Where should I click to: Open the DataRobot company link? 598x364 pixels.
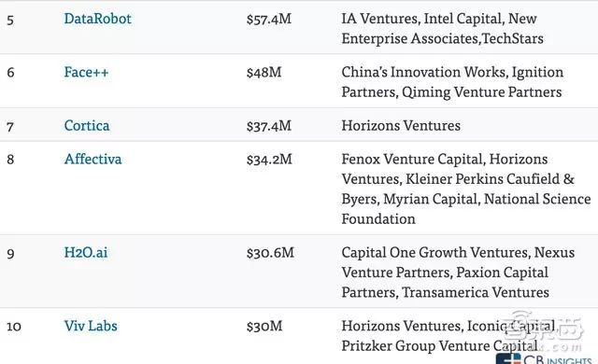[97, 19]
